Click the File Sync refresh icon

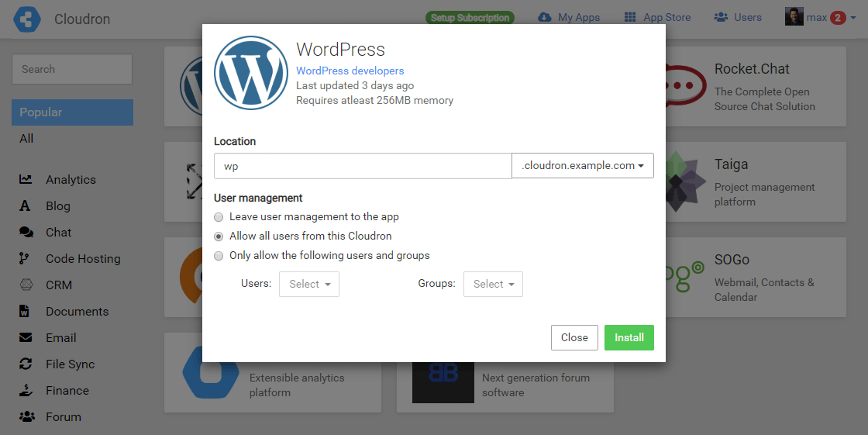point(26,364)
